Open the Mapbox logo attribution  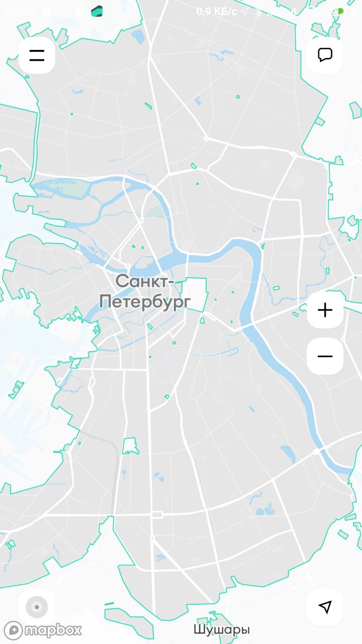[x=43, y=630]
